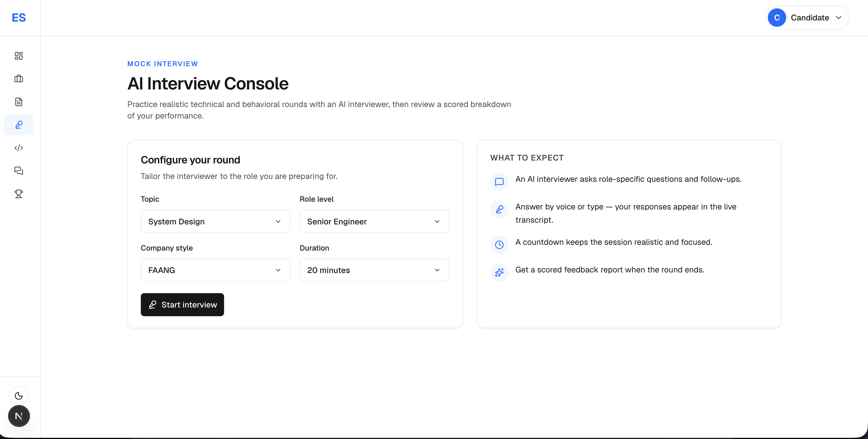Viewport: 868px width, 439px height.
Task: Click the 'MOCK INTERVIEW' label
Action: tap(163, 64)
